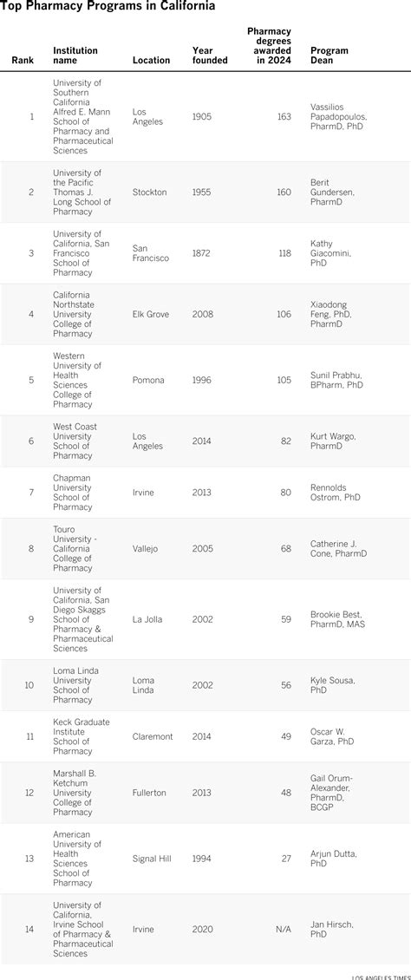Click the Rank column header
The height and width of the screenshot is (980, 411).
(23, 61)
